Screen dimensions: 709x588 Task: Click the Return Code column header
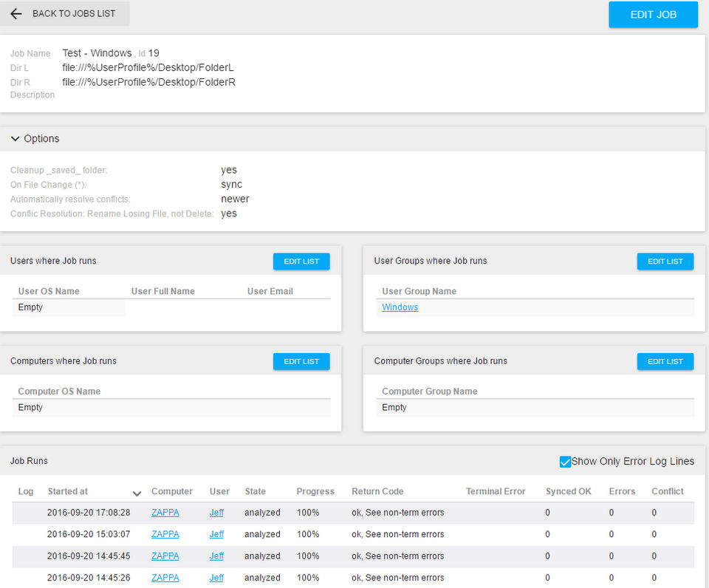pyautogui.click(x=377, y=491)
